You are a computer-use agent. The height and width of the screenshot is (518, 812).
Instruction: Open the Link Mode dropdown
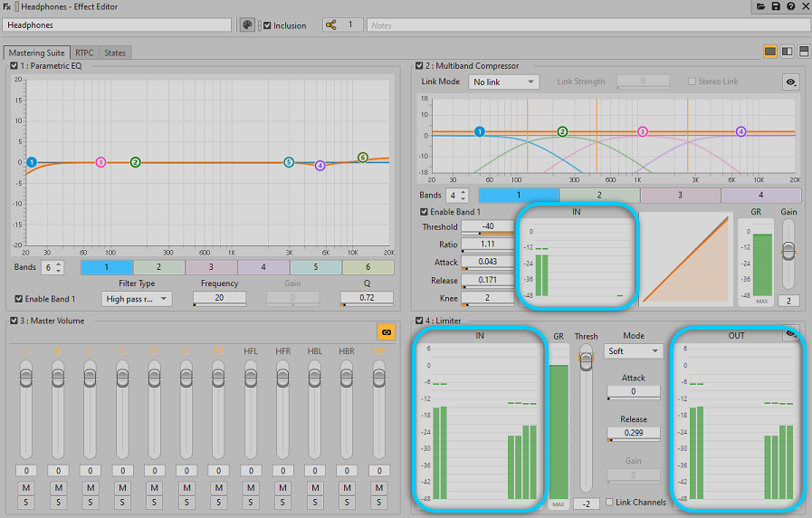(x=504, y=82)
